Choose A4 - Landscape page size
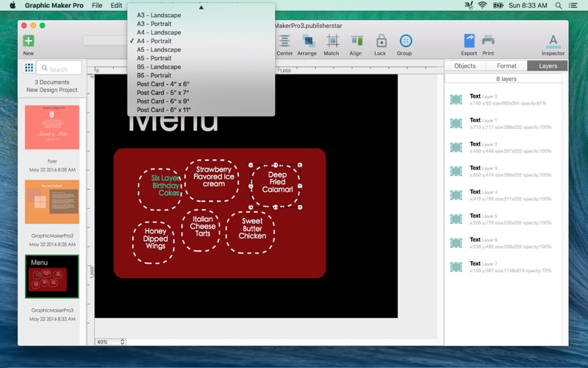The height and width of the screenshot is (368, 588). (x=201, y=32)
